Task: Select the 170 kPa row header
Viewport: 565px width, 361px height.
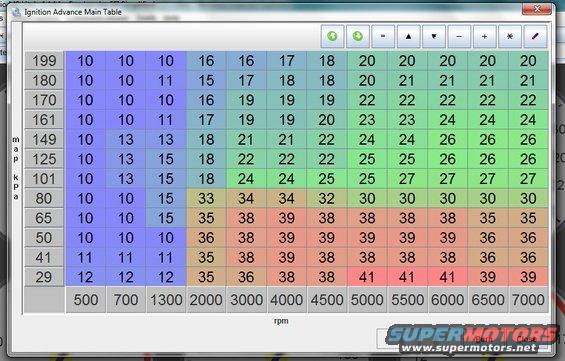Action: click(x=44, y=100)
